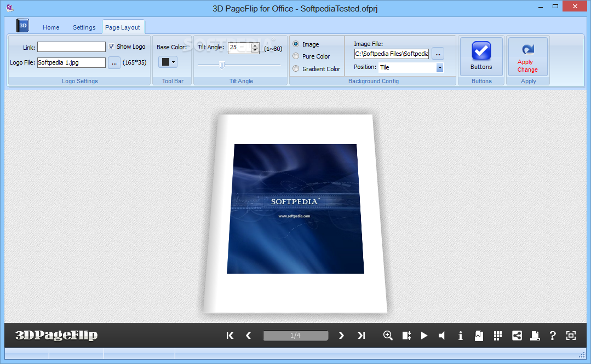Image resolution: width=591 pixels, height=364 pixels.
Task: Open the info icon in viewer bar
Action: tap(460, 336)
